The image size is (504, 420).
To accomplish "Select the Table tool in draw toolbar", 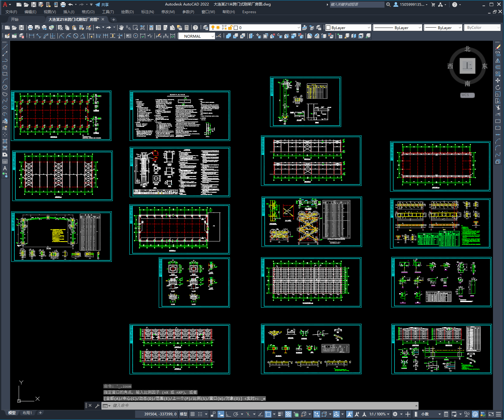I will (x=5, y=161).
